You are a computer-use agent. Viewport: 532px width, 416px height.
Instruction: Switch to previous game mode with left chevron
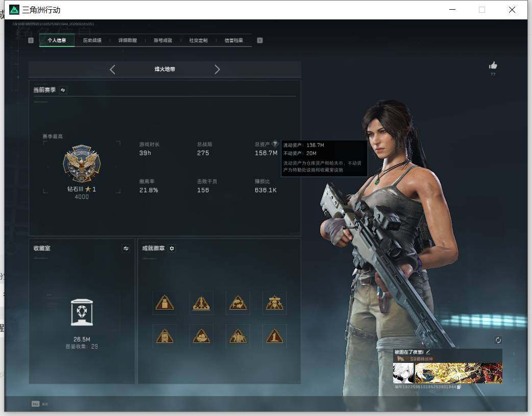tap(113, 69)
